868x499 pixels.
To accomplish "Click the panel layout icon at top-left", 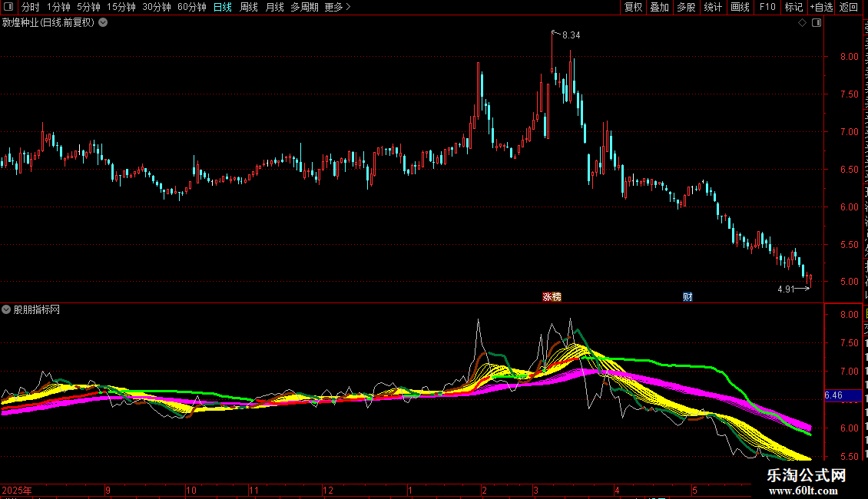I will tap(8, 7).
